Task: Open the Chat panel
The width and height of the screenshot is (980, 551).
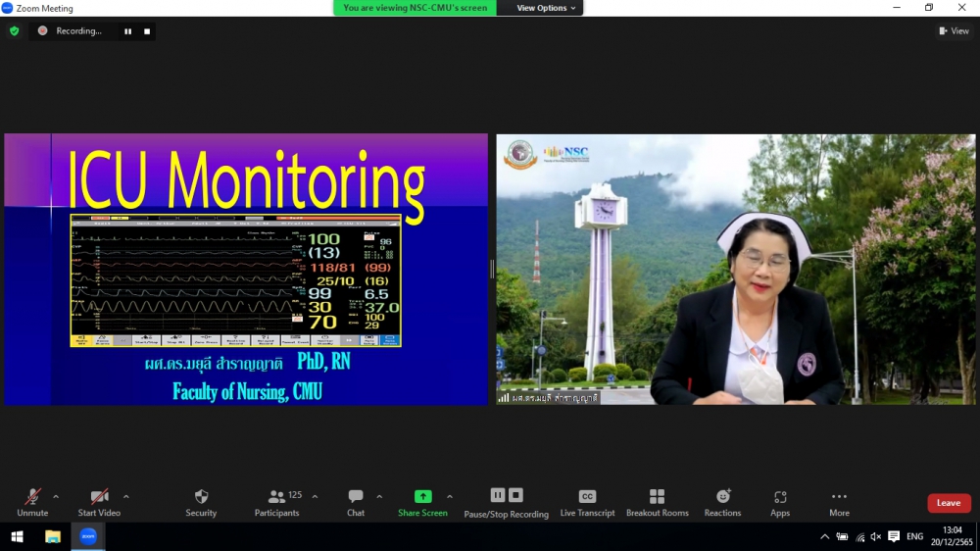Action: tap(356, 502)
